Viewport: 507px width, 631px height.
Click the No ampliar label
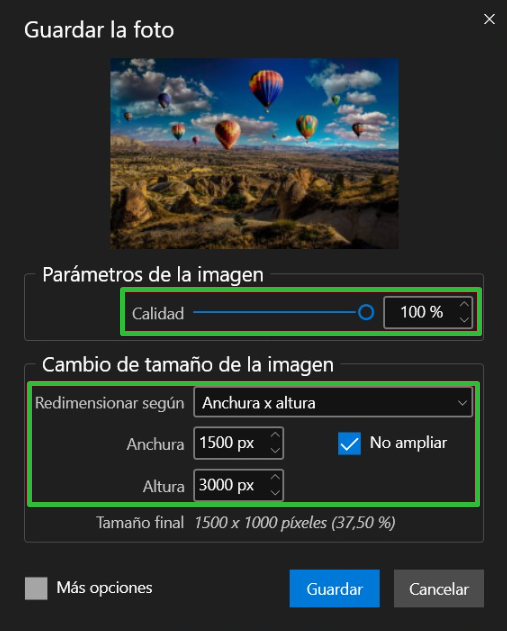[408, 443]
